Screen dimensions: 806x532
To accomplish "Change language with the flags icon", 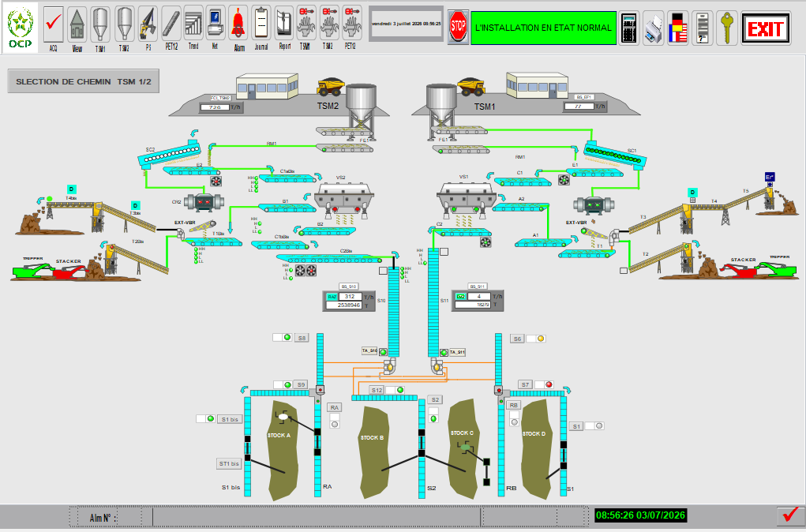I will (x=678, y=28).
